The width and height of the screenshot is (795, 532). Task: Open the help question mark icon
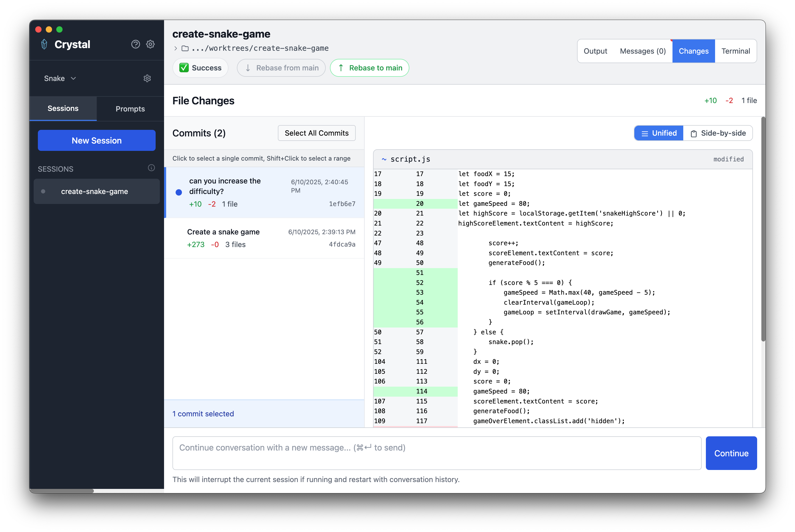pyautogui.click(x=135, y=44)
